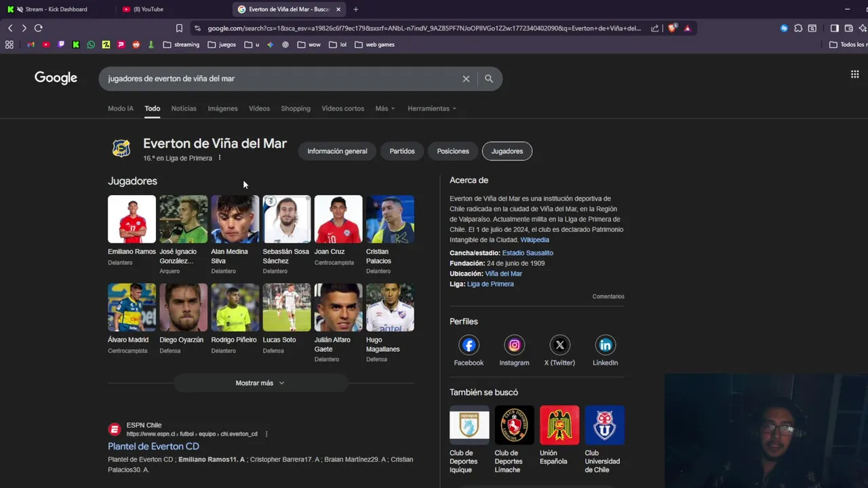The image size is (868, 488).
Task: Bookmark this page in the address bar
Action: pyautogui.click(x=179, y=28)
